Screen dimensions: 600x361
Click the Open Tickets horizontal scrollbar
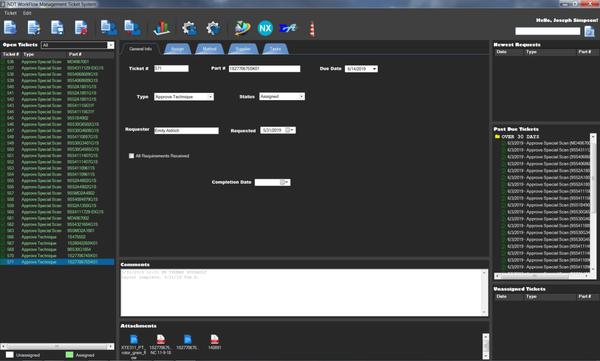[57, 346]
